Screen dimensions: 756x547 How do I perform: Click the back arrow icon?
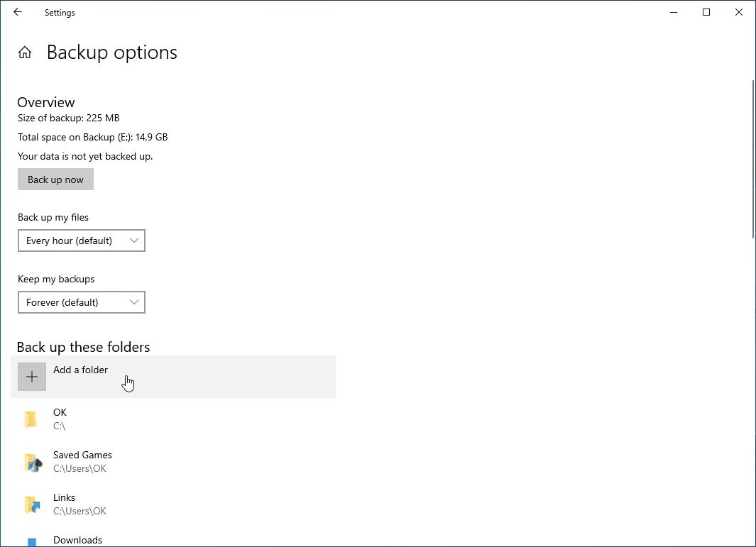pos(18,12)
